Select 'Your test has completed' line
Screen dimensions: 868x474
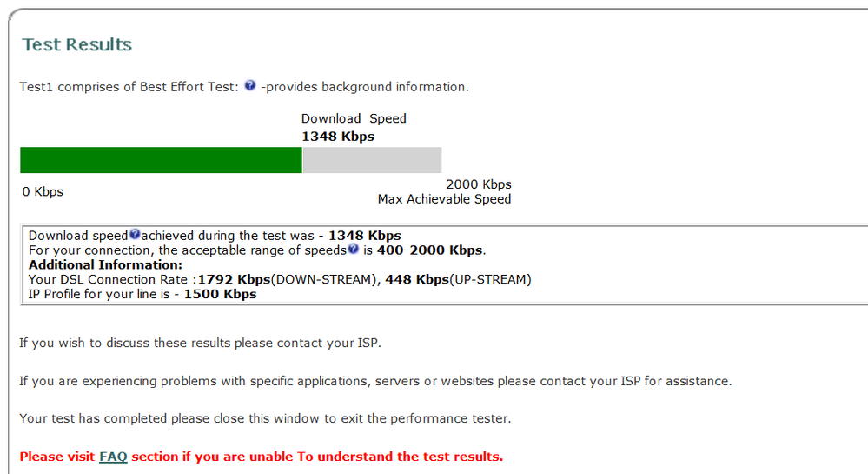pyautogui.click(x=265, y=418)
